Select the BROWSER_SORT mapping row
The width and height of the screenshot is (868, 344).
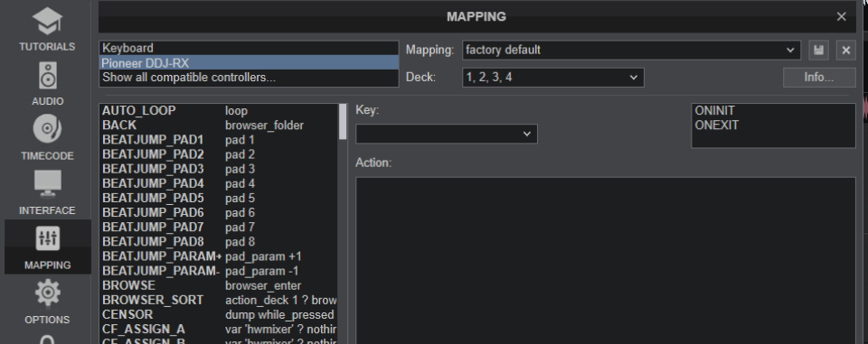219,300
